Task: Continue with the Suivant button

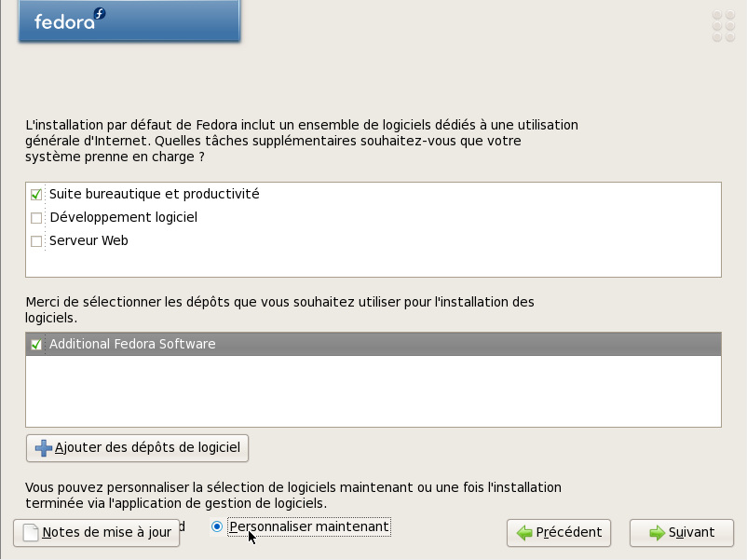Action: [x=682, y=533]
